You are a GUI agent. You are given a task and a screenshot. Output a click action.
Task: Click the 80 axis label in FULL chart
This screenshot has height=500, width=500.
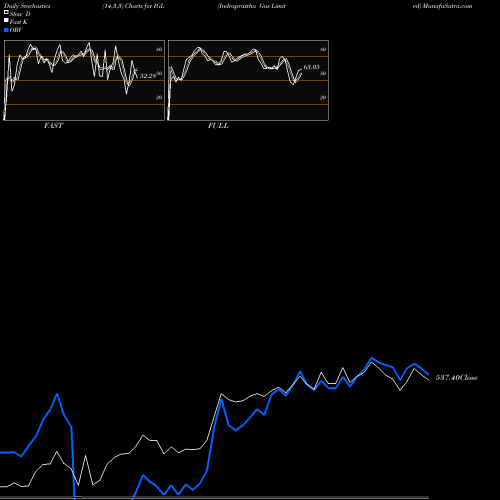tap(323, 49)
